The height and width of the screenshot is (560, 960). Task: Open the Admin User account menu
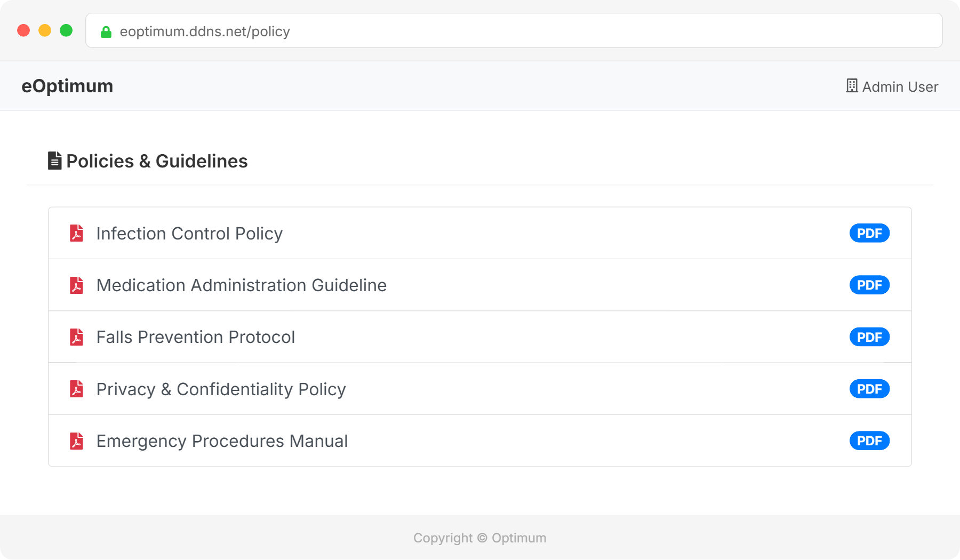coord(900,86)
